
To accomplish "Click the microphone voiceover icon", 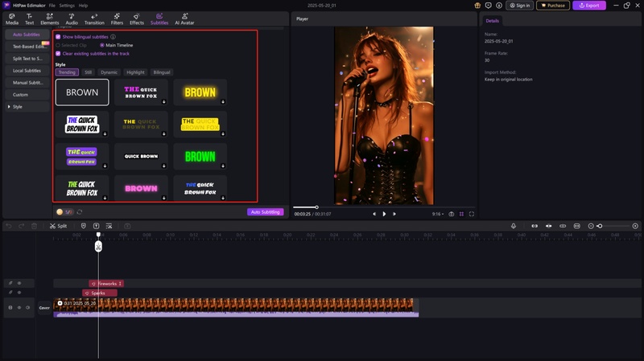I will tap(514, 226).
